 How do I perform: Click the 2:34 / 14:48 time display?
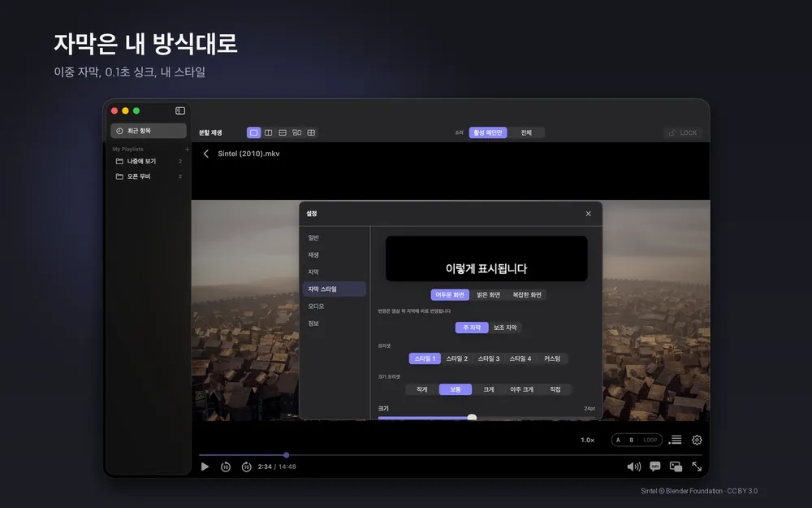[x=277, y=467]
